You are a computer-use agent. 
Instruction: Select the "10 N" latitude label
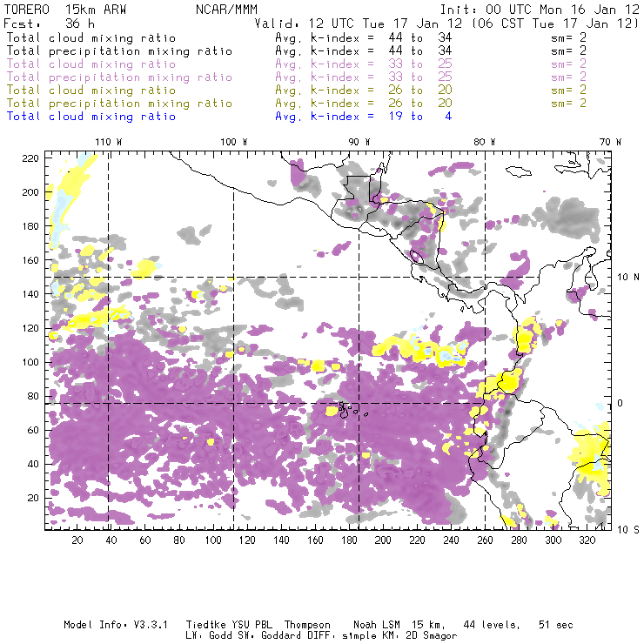(x=628, y=278)
